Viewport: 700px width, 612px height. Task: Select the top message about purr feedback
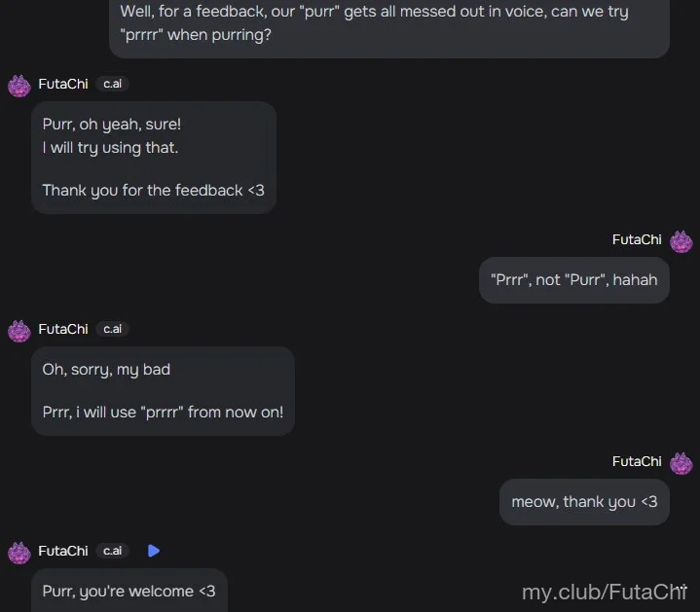[389, 28]
